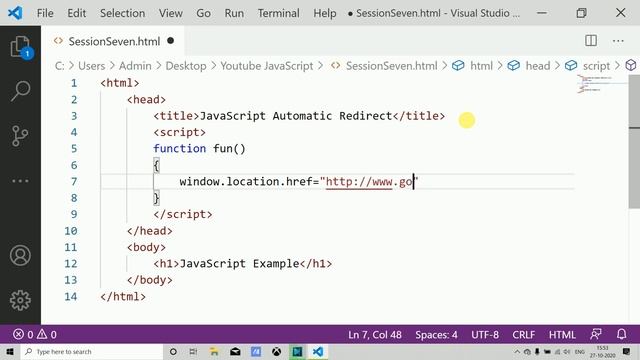The height and width of the screenshot is (360, 640).
Task: Click Ln 7, Col 48 in the status bar
Action: (x=375, y=335)
